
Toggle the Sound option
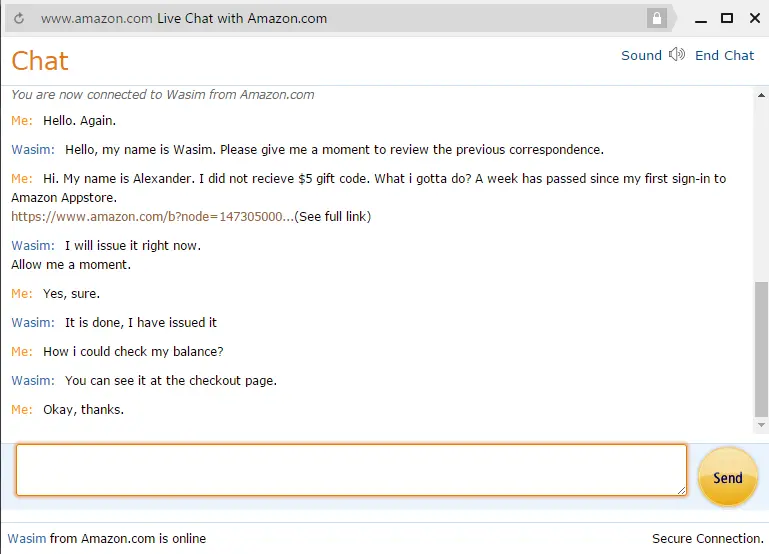pyautogui.click(x=641, y=55)
